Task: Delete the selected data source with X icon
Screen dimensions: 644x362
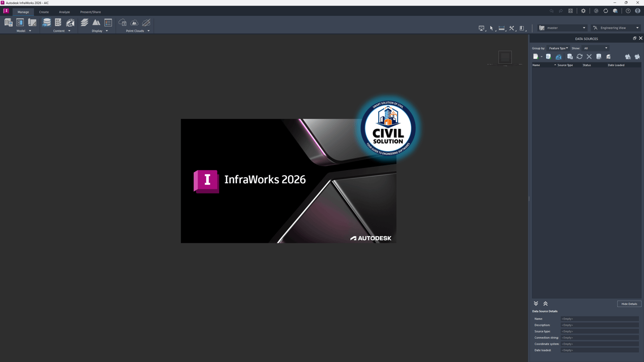Action: pos(589,57)
